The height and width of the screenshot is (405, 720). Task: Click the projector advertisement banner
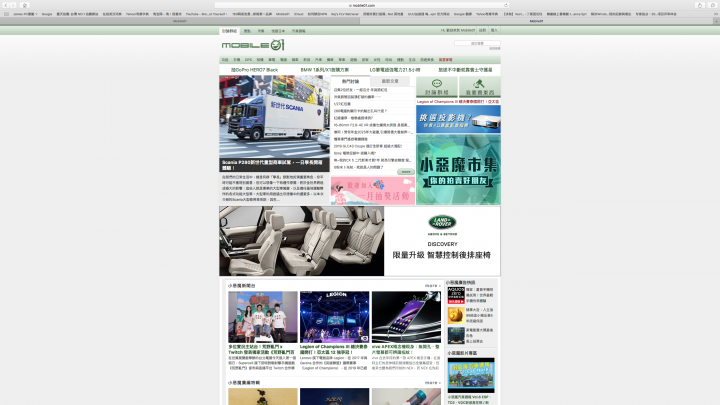458,119
